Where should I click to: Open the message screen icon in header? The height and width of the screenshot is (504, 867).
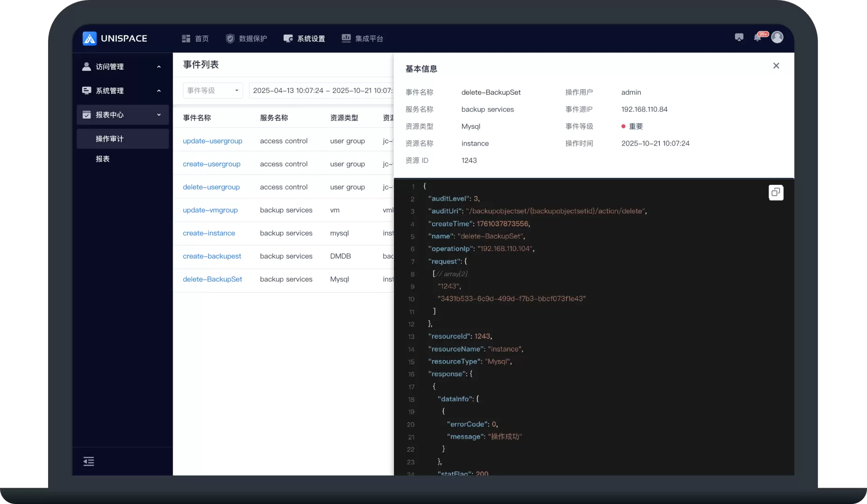tap(739, 37)
